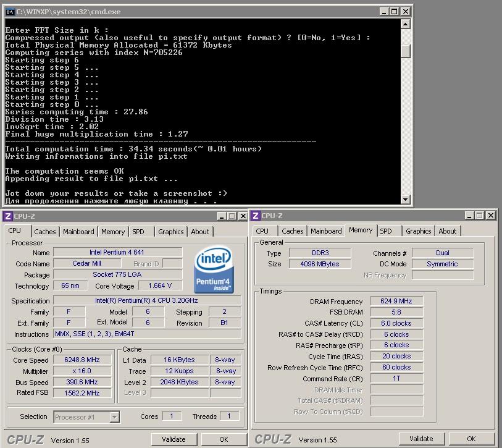Image resolution: width=502 pixels, height=448 pixels.
Task: Close the left CPU-Z window
Action: (x=243, y=216)
